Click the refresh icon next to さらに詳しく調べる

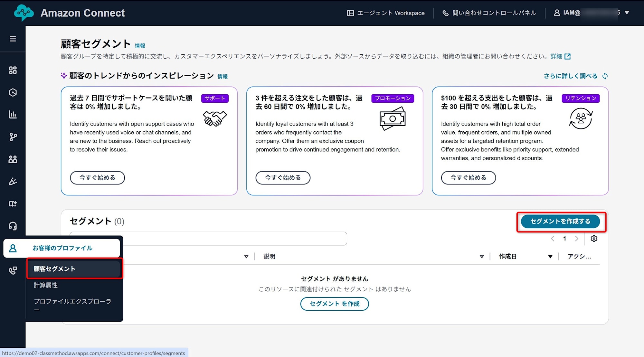605,76
